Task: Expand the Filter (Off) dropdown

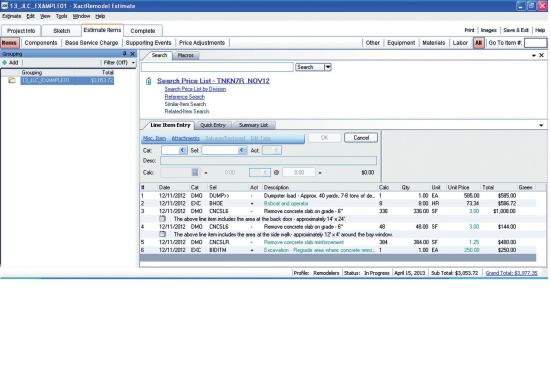Action: (x=133, y=63)
